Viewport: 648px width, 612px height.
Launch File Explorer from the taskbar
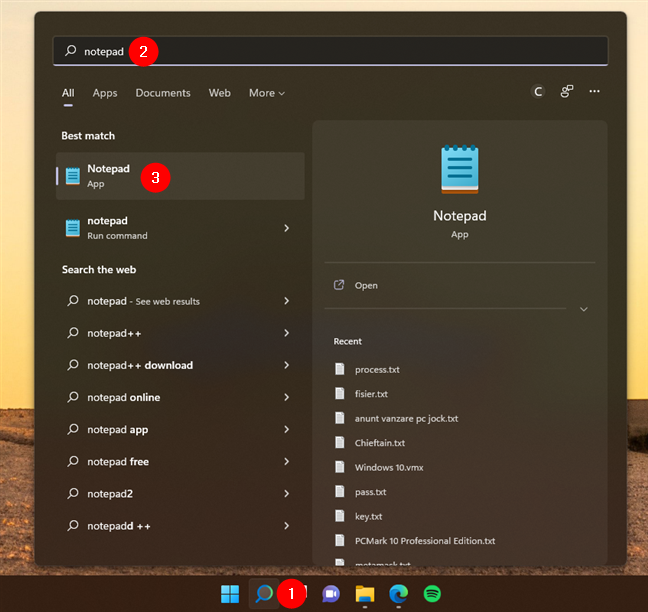coord(364,594)
